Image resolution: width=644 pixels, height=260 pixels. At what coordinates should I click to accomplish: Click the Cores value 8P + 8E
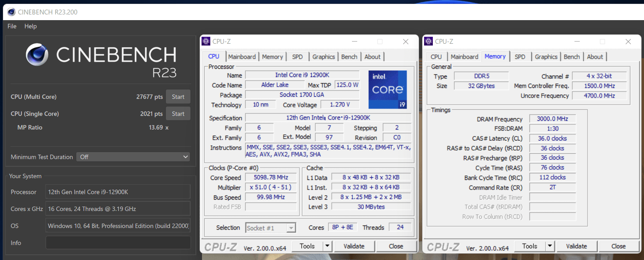pos(343,227)
